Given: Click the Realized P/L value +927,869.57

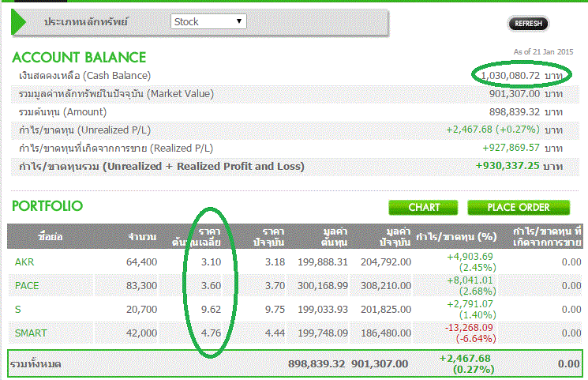Looking at the screenshot, I should 511,148.
